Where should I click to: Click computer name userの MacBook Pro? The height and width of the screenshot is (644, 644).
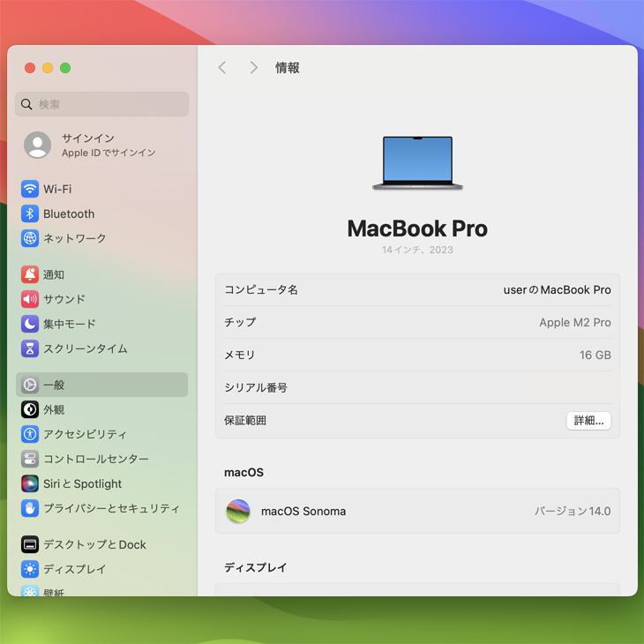click(557, 289)
